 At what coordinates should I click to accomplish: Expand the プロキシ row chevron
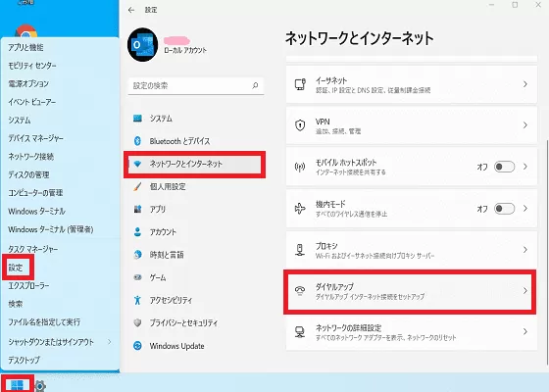[525, 250]
